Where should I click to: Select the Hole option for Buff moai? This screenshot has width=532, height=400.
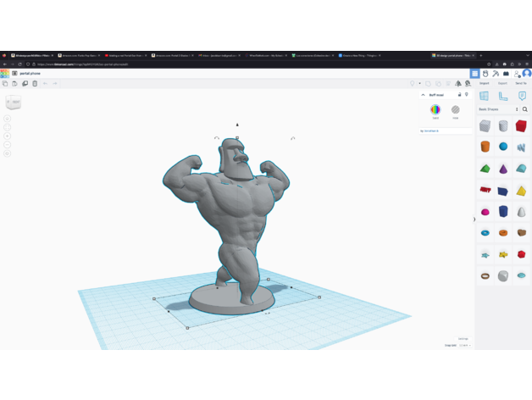click(x=456, y=110)
